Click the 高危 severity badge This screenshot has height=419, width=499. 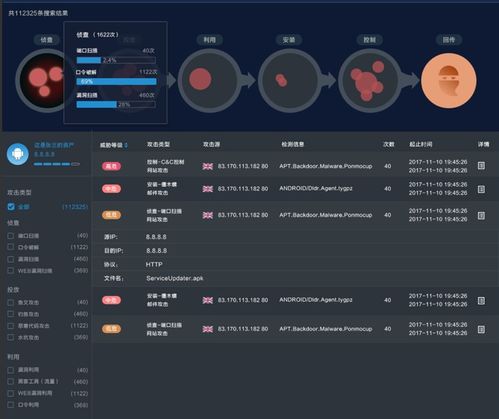111,166
